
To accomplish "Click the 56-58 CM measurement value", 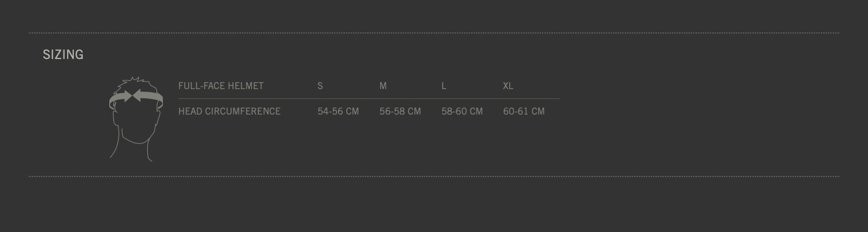I will tap(400, 111).
